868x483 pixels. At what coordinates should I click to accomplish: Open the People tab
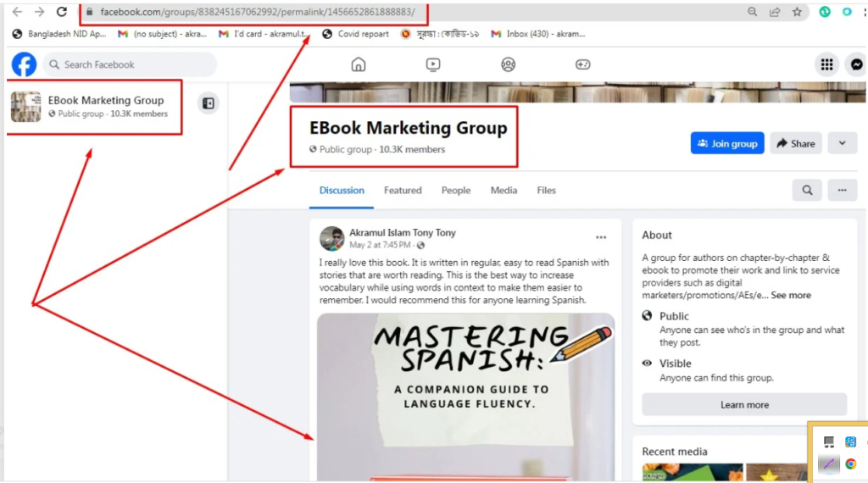[x=455, y=191]
